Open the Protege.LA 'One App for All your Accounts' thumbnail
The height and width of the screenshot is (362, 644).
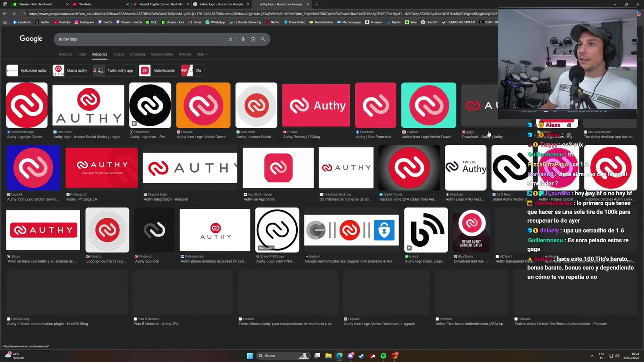point(102,168)
